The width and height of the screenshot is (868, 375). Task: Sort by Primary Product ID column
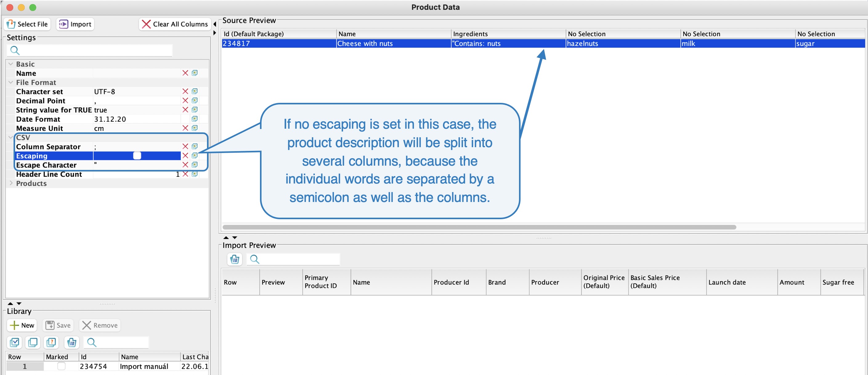(327, 282)
